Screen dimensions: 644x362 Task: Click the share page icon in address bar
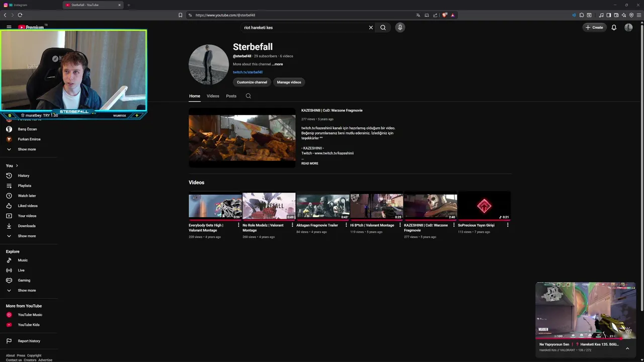point(435,15)
